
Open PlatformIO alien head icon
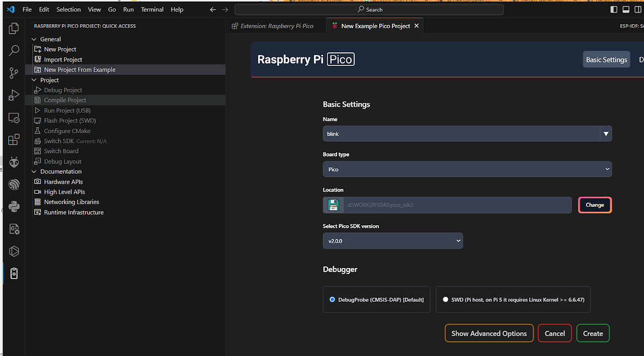click(14, 162)
